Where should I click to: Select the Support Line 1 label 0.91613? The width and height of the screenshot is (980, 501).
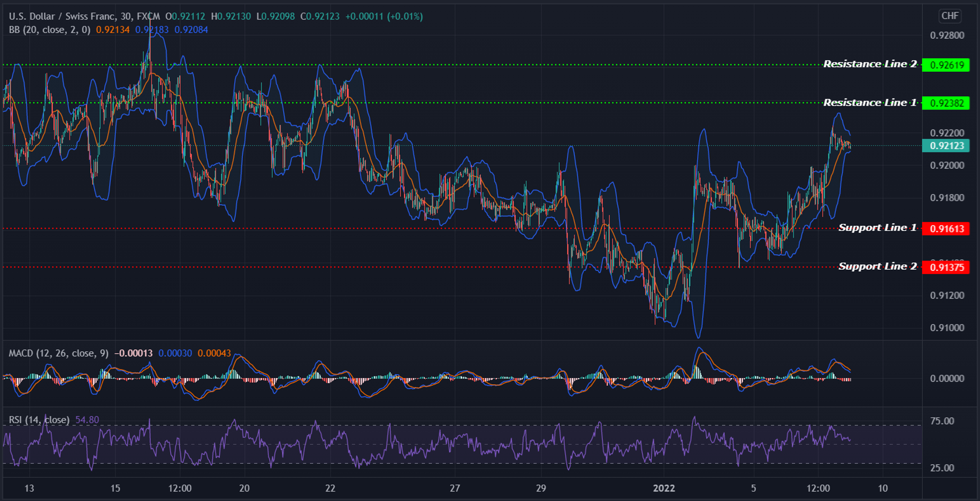click(948, 228)
